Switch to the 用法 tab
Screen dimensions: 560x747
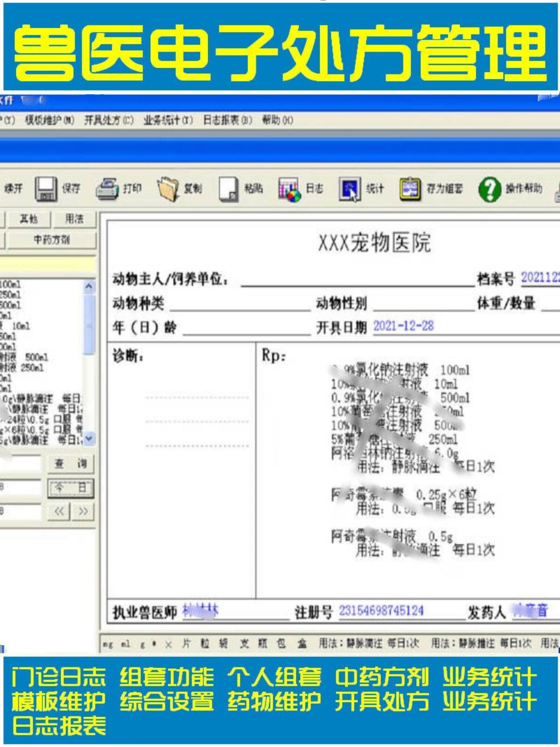coord(74,218)
